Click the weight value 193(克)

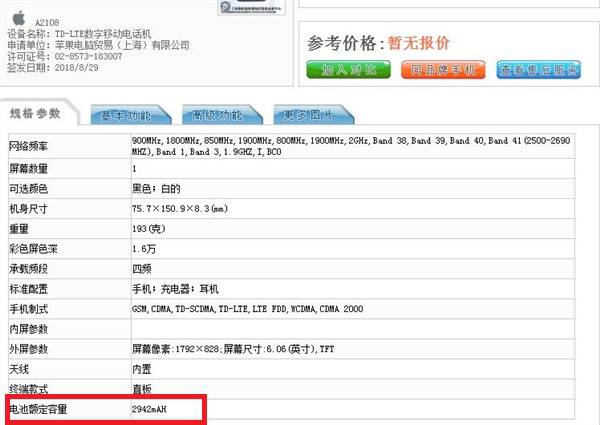pos(149,229)
